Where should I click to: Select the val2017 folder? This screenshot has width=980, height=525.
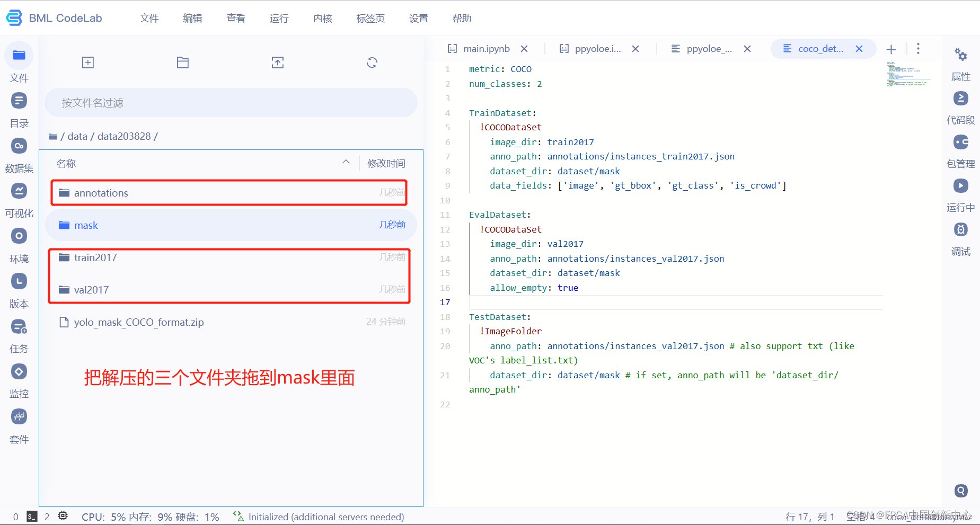point(231,290)
